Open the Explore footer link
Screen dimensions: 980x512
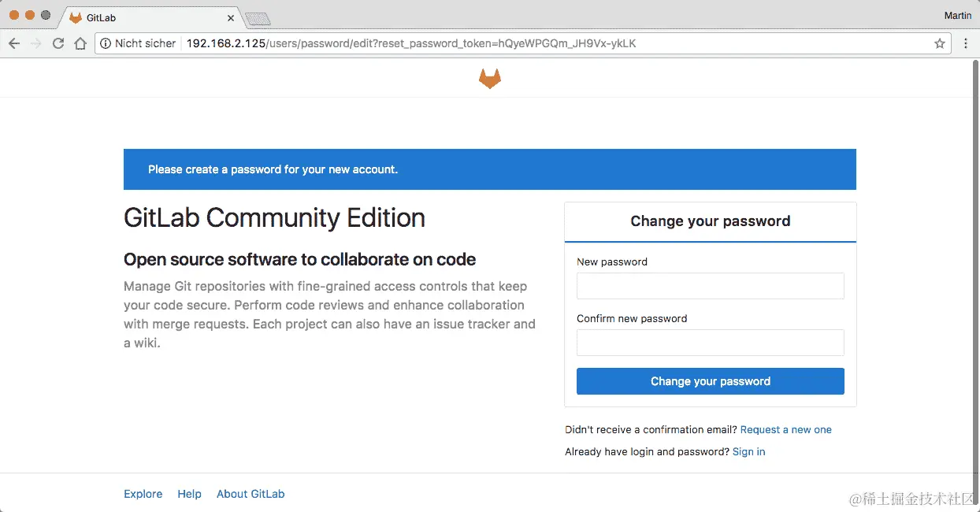(x=143, y=494)
